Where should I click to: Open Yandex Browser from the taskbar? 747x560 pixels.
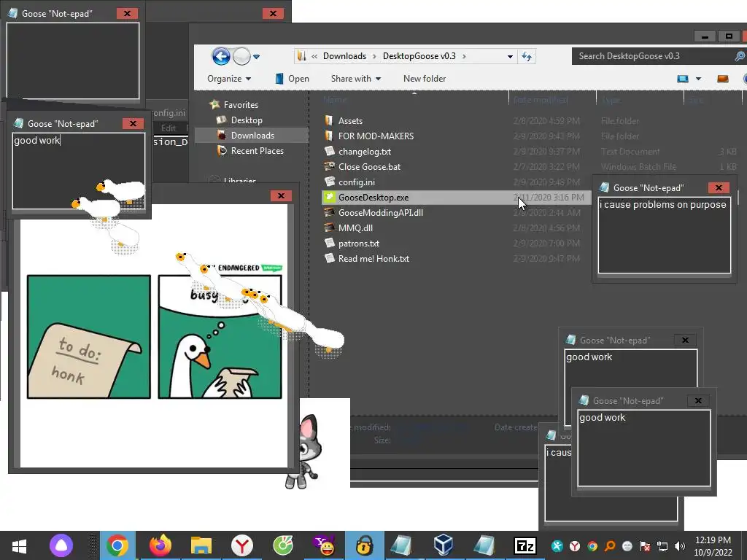tap(242, 545)
